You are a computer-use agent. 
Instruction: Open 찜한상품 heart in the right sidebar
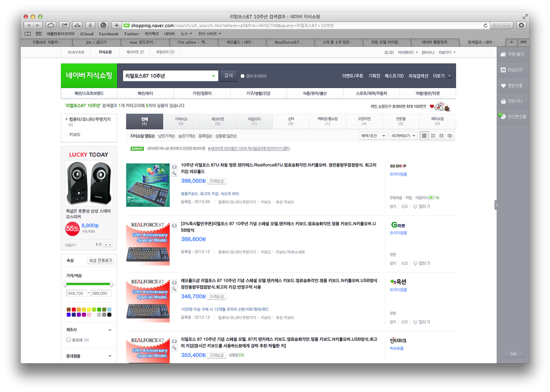512,86
